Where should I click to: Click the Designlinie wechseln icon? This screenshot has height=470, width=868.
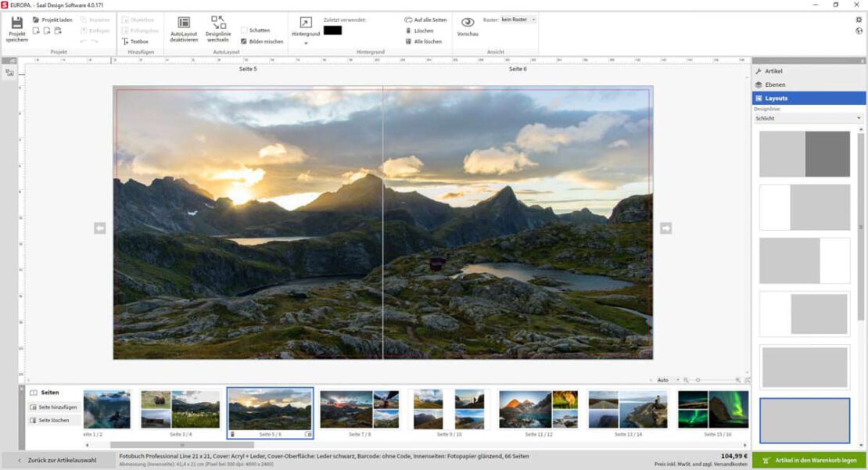(218, 23)
